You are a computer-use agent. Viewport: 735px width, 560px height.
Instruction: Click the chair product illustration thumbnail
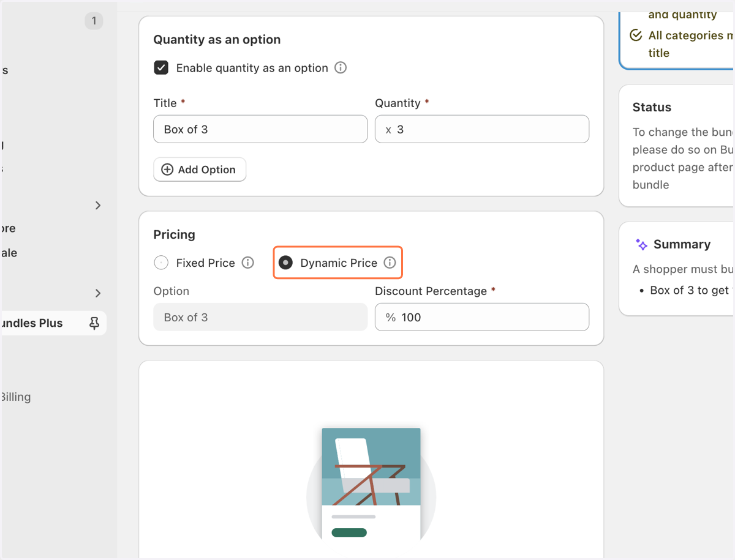click(x=371, y=483)
